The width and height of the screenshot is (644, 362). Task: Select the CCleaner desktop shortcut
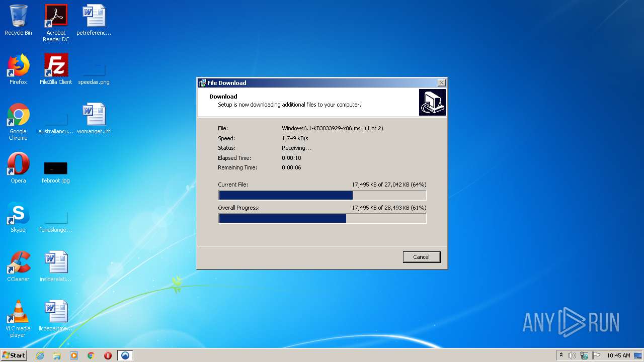coord(18,266)
